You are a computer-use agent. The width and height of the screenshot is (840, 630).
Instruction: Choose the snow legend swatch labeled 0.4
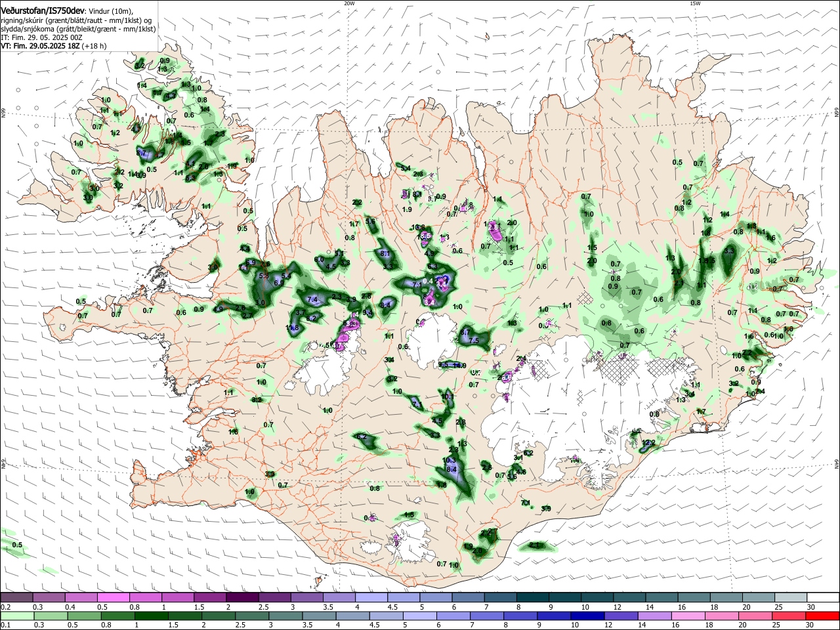click(x=81, y=598)
